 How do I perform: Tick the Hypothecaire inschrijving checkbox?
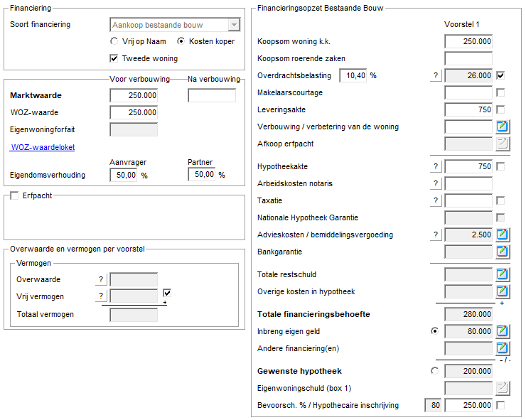(500, 405)
